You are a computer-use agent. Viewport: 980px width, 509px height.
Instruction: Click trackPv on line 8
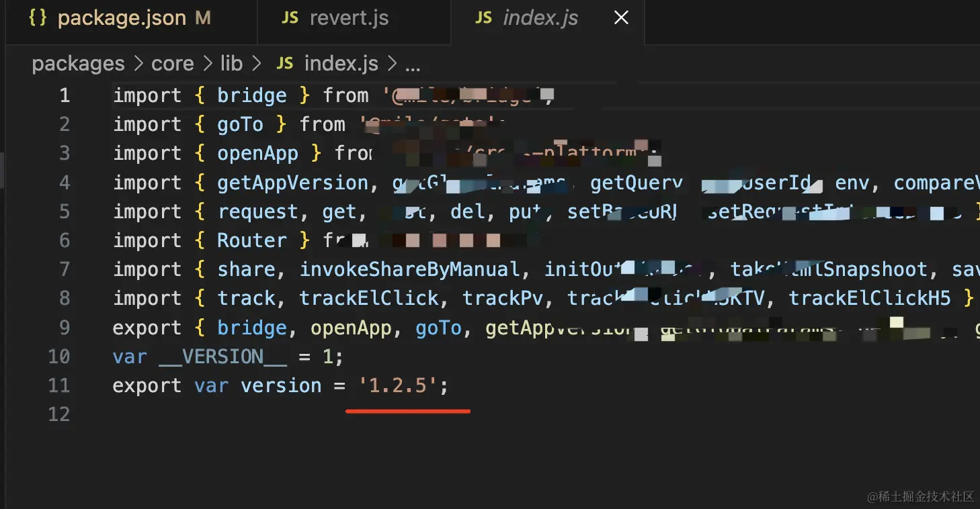pos(503,298)
